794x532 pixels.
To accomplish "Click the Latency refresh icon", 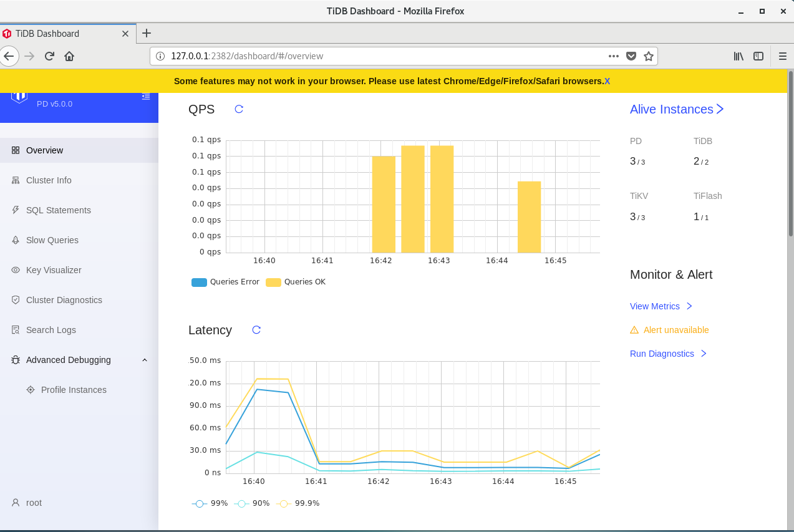I will tap(256, 330).
